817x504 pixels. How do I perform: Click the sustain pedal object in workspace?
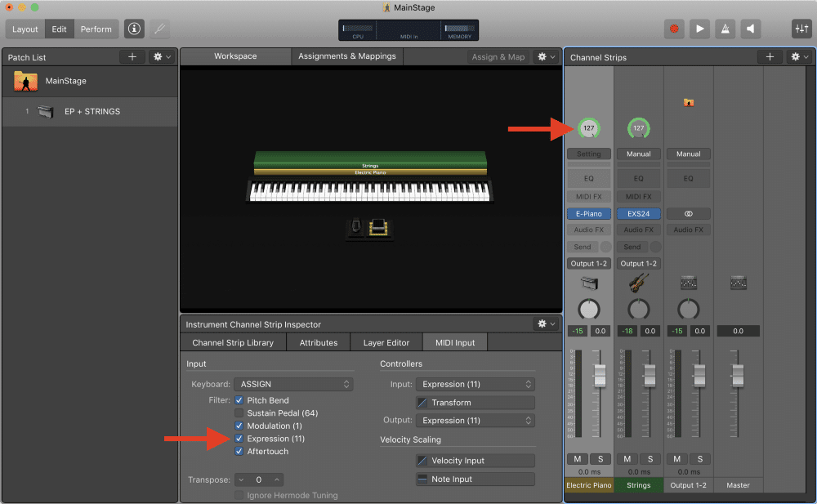click(x=378, y=228)
